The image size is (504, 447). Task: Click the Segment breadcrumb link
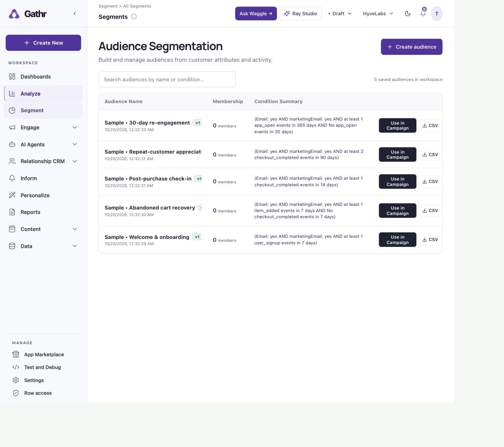tap(108, 6)
